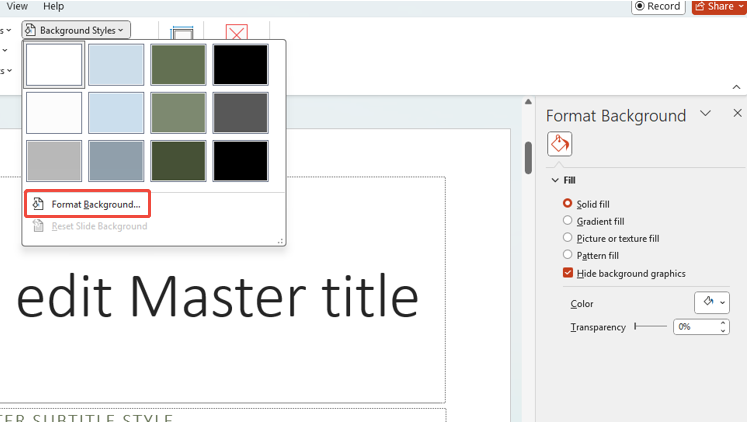The width and height of the screenshot is (749, 431).
Task: Select the light blue background style in second row
Action: pyautogui.click(x=116, y=113)
